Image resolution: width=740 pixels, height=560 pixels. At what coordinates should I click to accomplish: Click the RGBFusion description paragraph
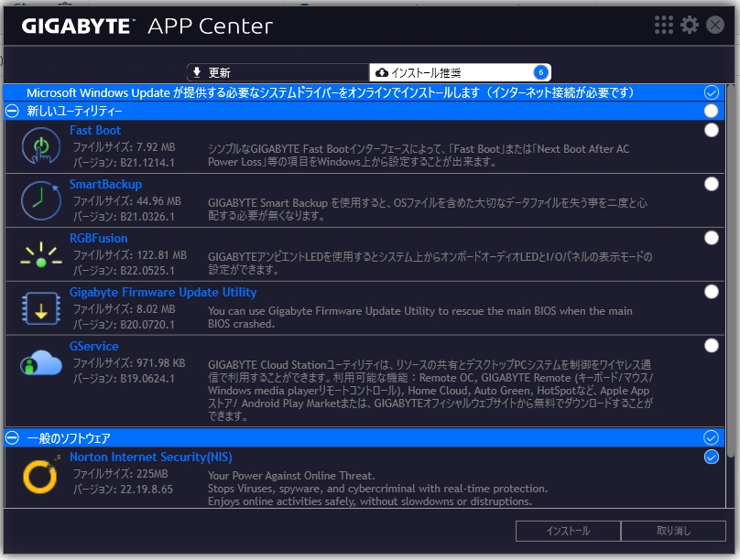pos(430,263)
